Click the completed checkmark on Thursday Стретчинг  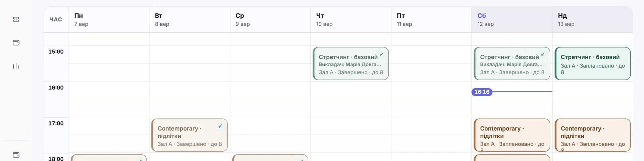pyautogui.click(x=381, y=54)
